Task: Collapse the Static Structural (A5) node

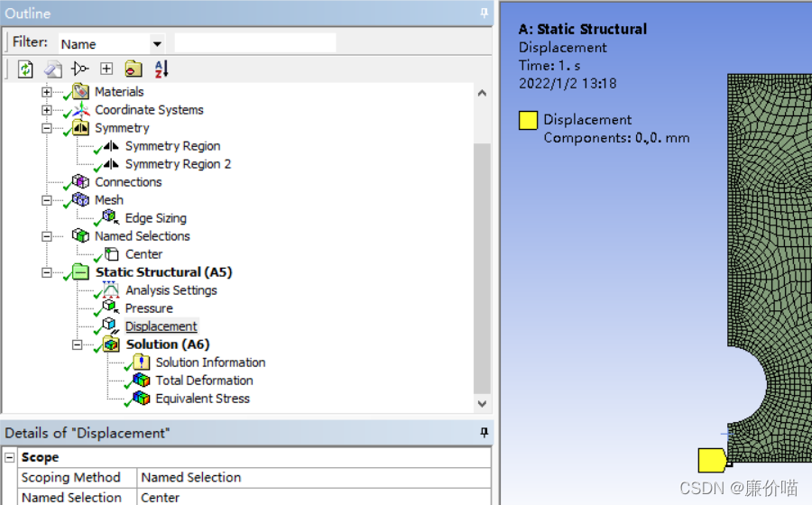Action: pos(47,272)
